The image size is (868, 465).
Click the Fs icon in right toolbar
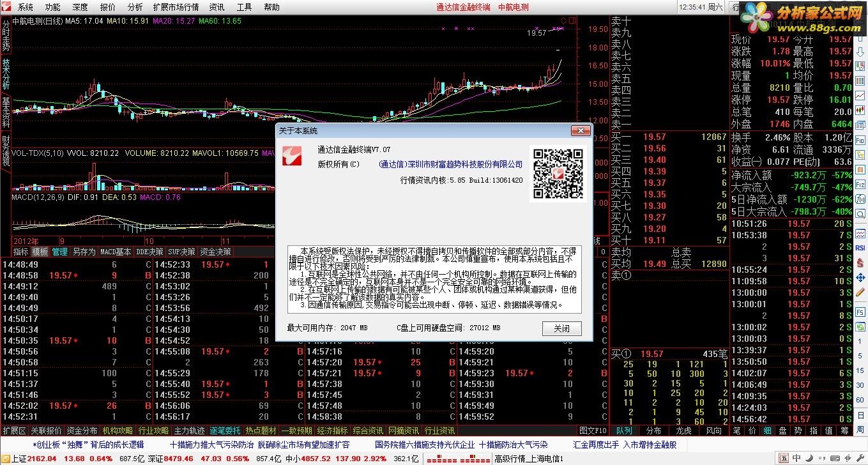860,312
